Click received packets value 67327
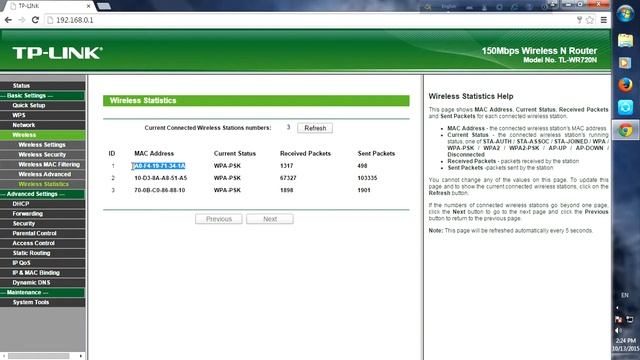The height and width of the screenshot is (360, 640). 288,178
